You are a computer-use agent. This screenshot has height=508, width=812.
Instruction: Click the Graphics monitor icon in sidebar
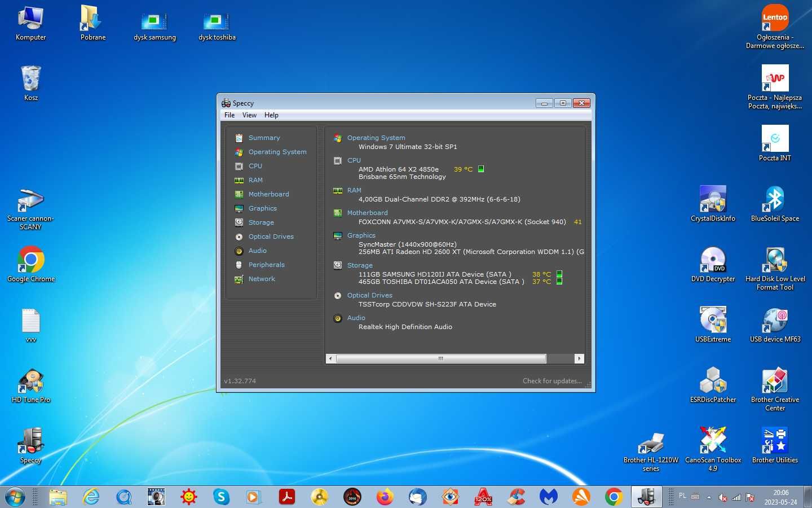coord(239,208)
